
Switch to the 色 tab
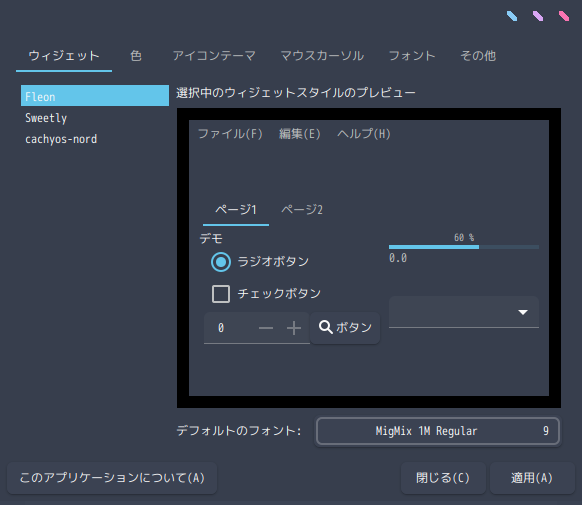pyautogui.click(x=136, y=56)
